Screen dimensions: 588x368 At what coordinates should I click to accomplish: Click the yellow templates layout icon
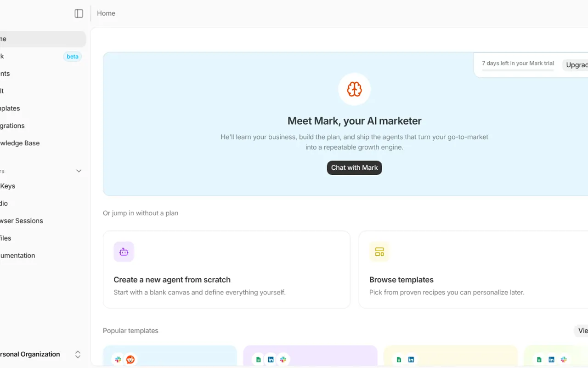pyautogui.click(x=379, y=252)
